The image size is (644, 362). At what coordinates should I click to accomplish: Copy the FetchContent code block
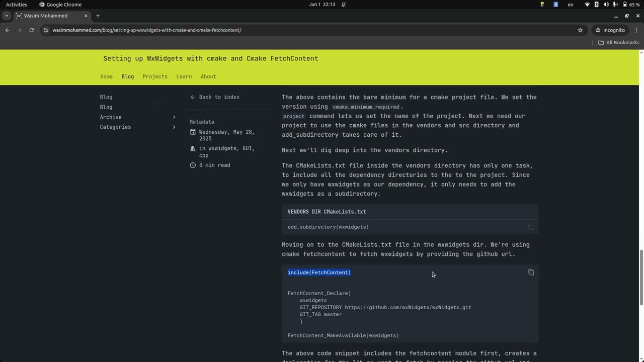531,272
